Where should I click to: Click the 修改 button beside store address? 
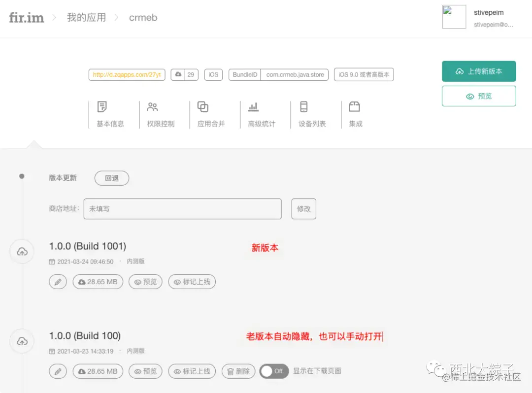(303, 209)
